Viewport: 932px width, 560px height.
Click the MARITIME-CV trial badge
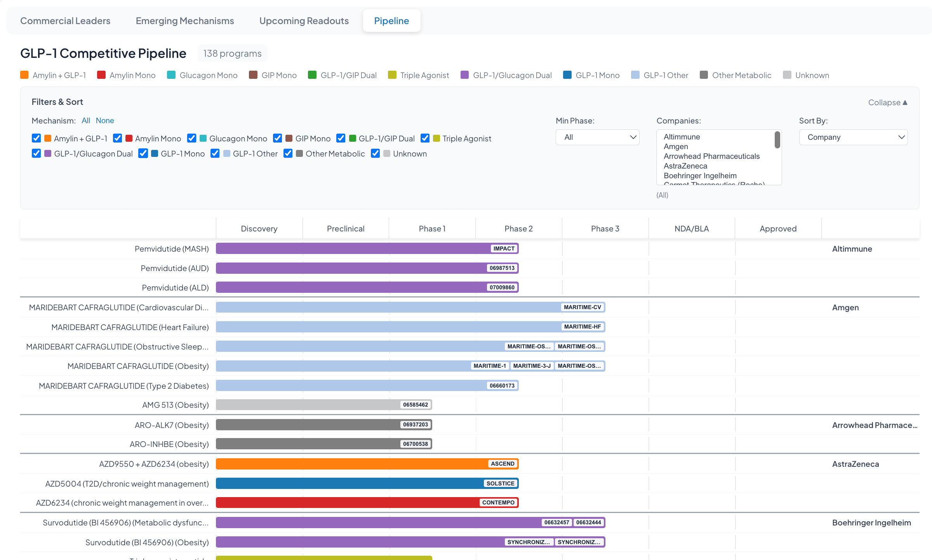tap(582, 307)
